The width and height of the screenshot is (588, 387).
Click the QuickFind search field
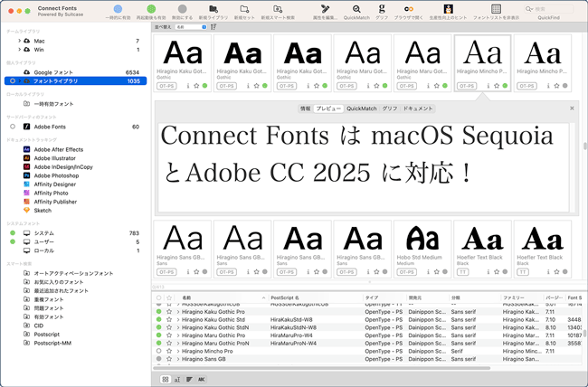pos(548,9)
